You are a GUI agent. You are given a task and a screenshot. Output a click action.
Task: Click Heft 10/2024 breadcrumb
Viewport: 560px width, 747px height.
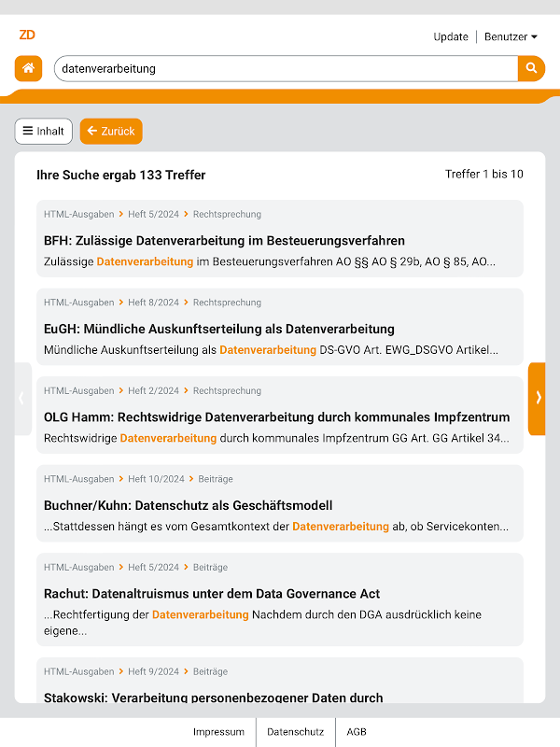click(156, 479)
